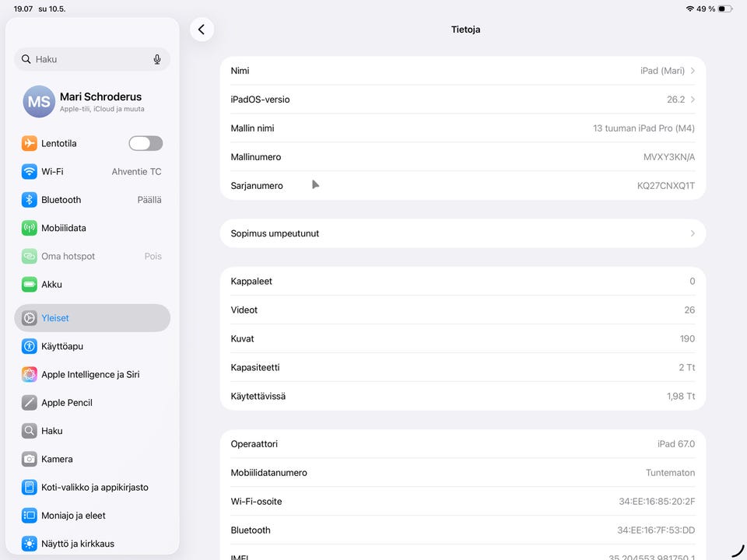Tap the Yleiset gear icon

[x=29, y=318]
